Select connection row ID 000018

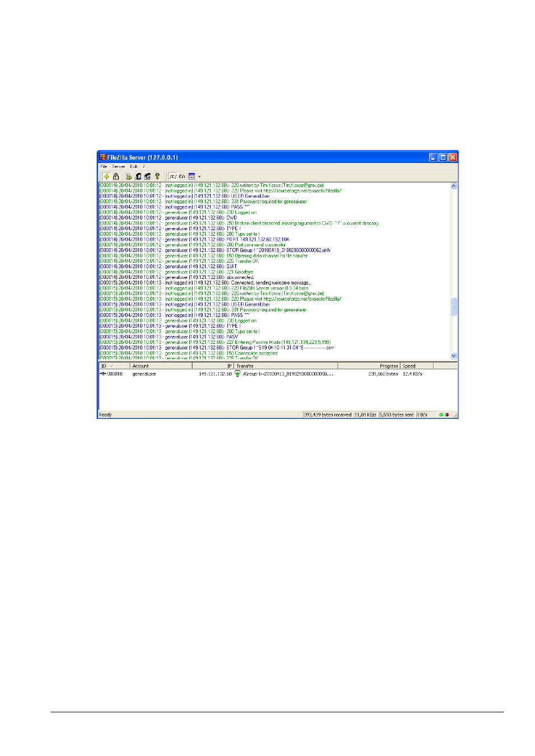pyautogui.click(x=111, y=374)
